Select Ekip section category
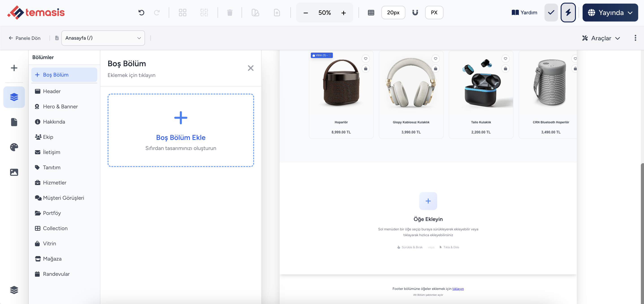The image size is (644, 304). 64,137
